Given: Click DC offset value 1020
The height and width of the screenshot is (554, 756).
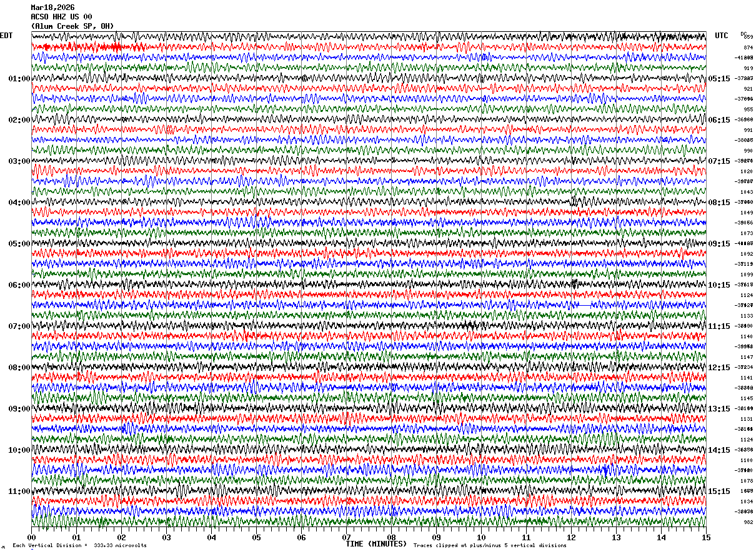Looking at the screenshot, I should point(747,171).
